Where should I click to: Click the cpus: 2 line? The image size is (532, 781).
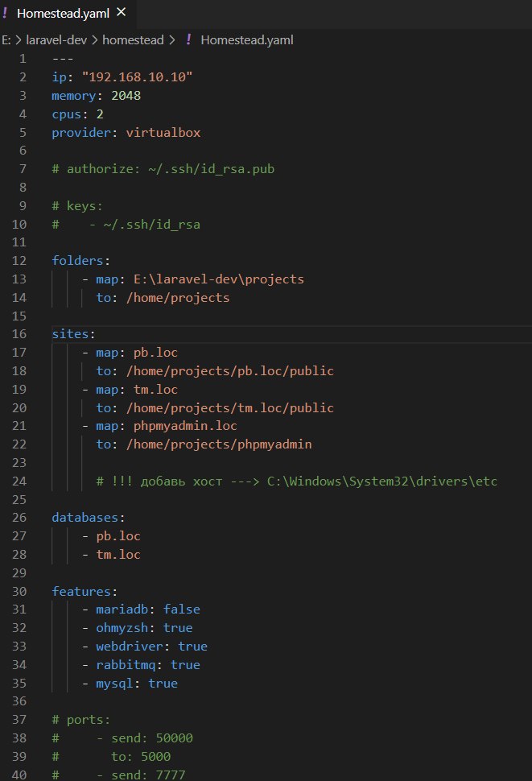pyautogui.click(x=77, y=114)
